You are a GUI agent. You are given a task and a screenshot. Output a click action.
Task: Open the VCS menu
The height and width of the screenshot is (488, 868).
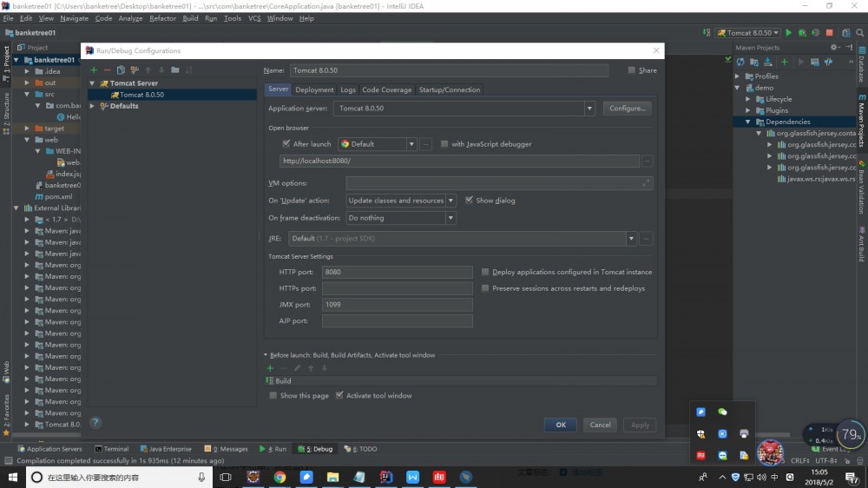[254, 18]
